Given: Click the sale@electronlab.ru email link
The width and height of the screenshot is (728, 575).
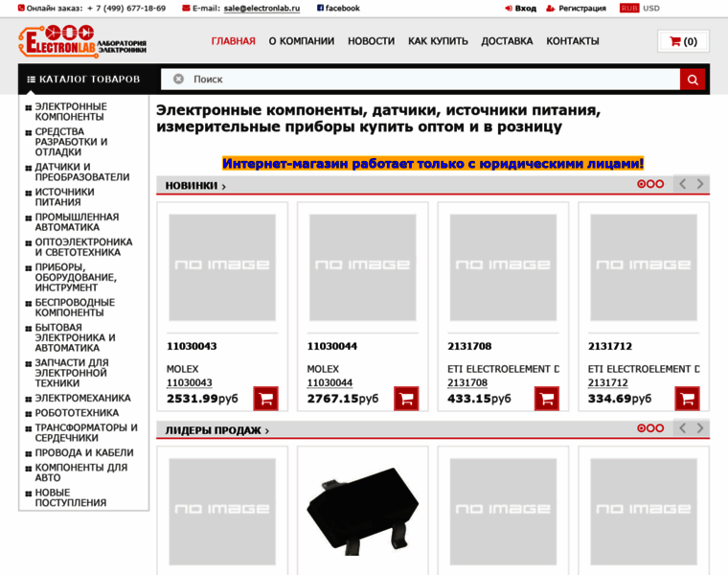Looking at the screenshot, I should pyautogui.click(x=262, y=9).
